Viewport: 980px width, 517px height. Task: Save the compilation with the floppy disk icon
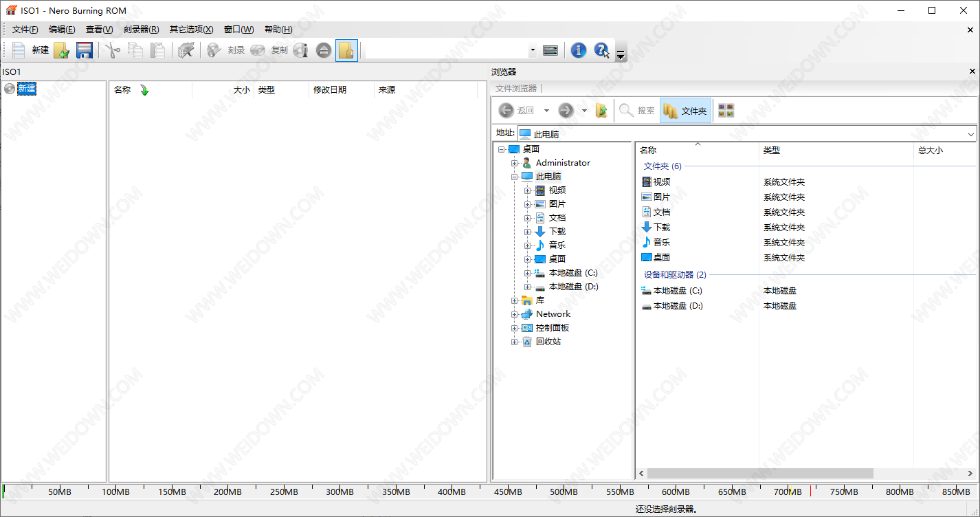pos(84,50)
